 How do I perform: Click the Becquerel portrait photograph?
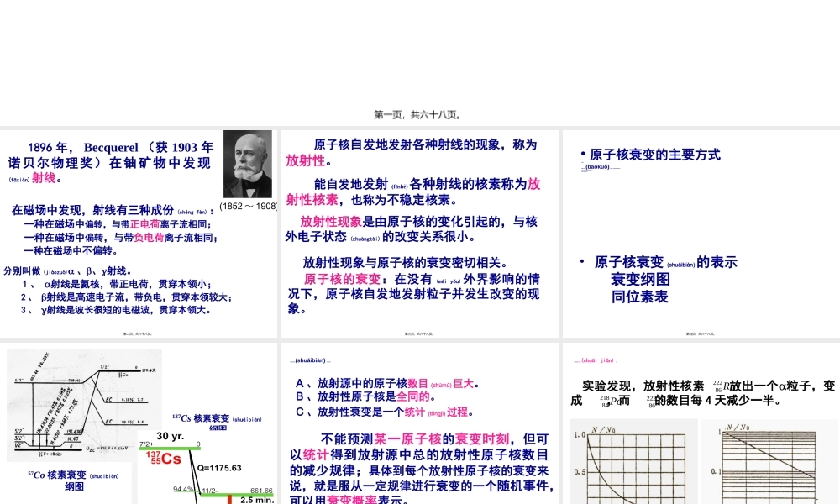[x=246, y=162]
